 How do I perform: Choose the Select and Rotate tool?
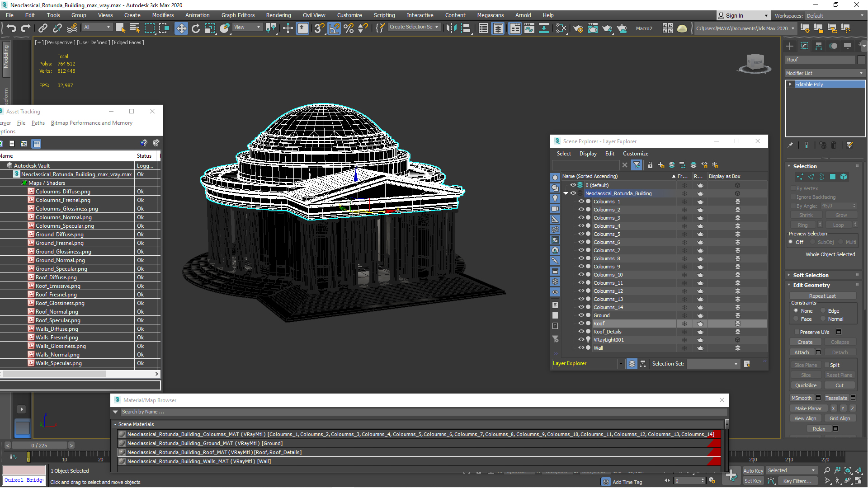[x=196, y=28]
